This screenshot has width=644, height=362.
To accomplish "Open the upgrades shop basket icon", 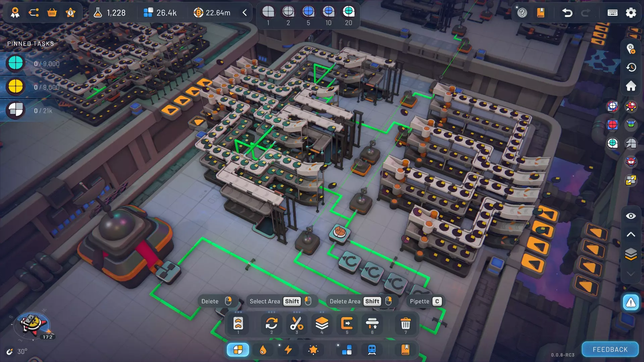I will click(x=52, y=13).
